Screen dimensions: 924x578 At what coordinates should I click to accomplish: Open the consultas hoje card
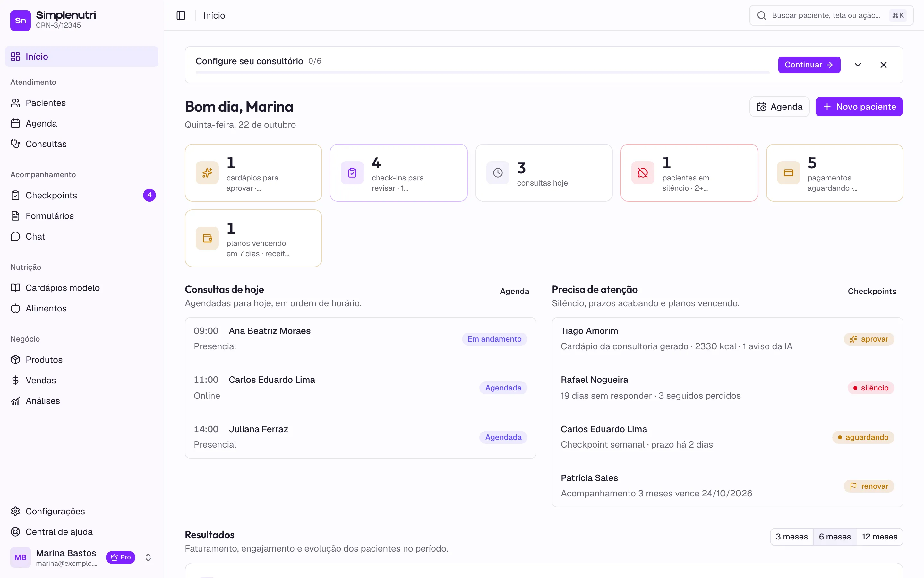click(544, 173)
